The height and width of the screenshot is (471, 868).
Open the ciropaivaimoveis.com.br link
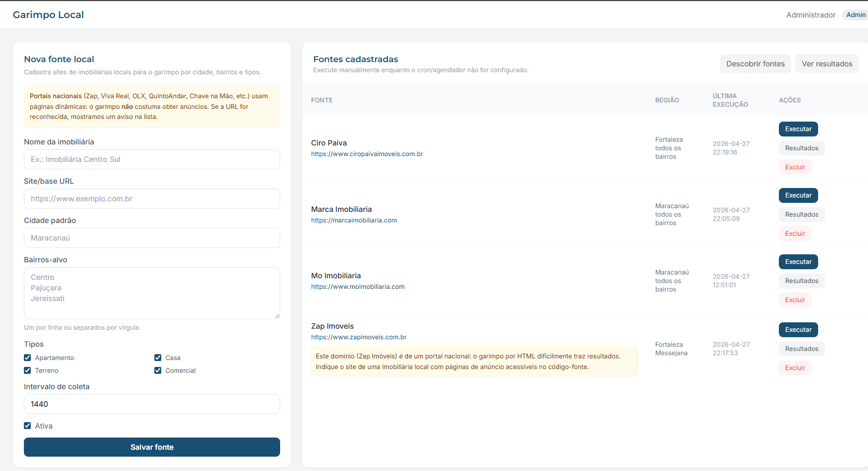(367, 154)
